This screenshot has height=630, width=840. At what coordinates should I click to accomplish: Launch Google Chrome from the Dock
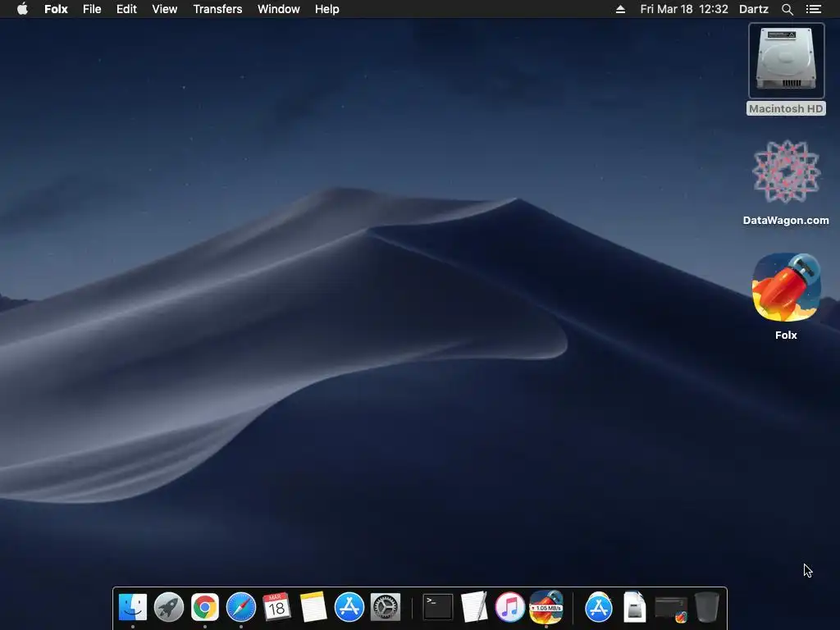204,607
